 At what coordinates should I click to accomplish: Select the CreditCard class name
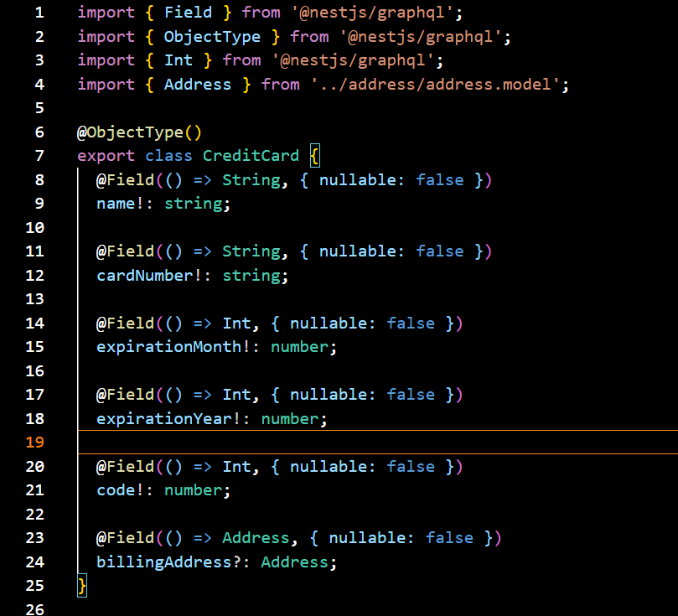[250, 155]
